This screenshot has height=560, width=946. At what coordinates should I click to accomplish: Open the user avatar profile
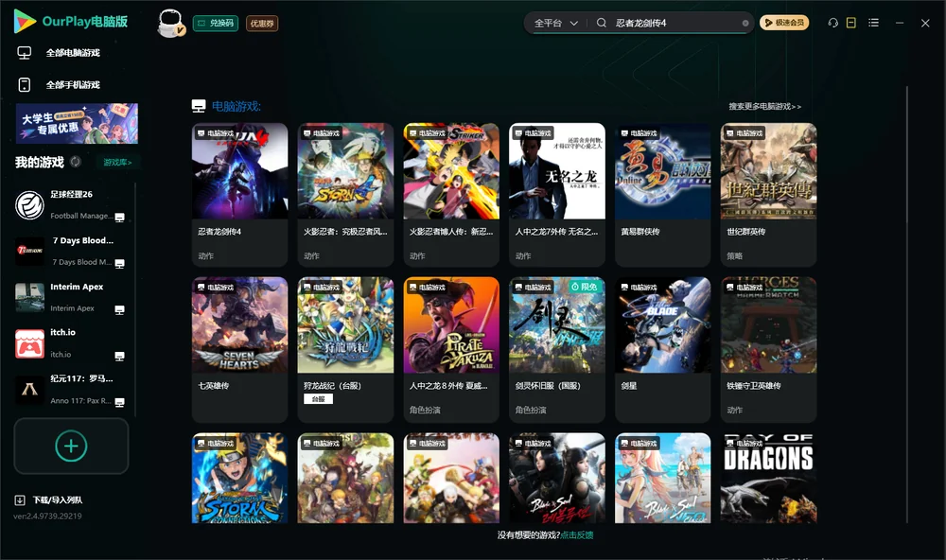pyautogui.click(x=170, y=23)
